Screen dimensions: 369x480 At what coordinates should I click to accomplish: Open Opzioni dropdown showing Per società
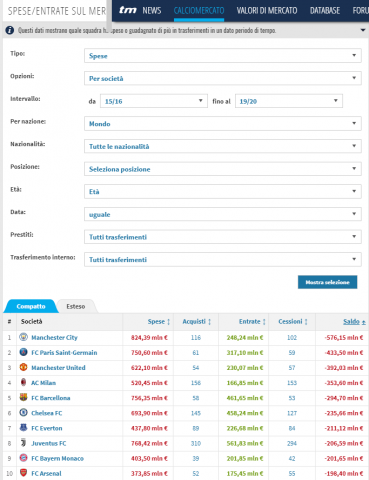(x=223, y=78)
